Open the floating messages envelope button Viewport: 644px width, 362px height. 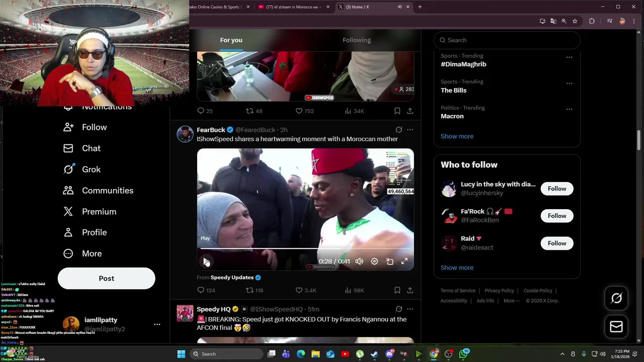pyautogui.click(x=616, y=327)
